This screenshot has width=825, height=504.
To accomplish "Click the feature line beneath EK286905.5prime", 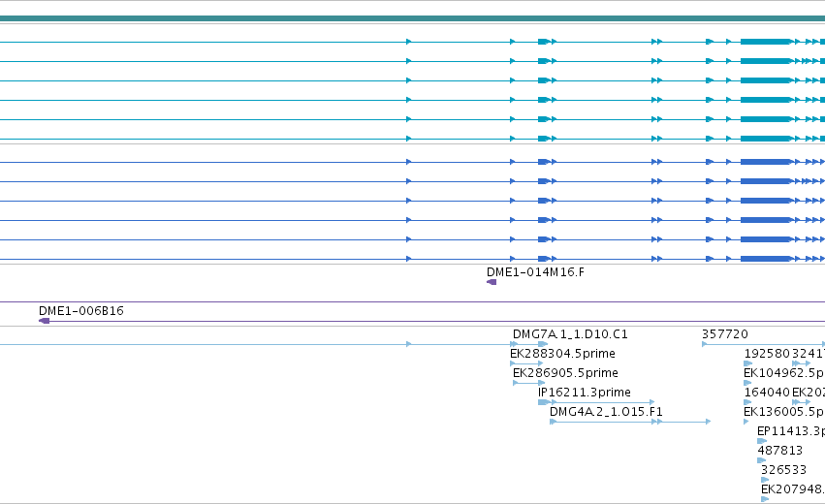I will 528,383.
